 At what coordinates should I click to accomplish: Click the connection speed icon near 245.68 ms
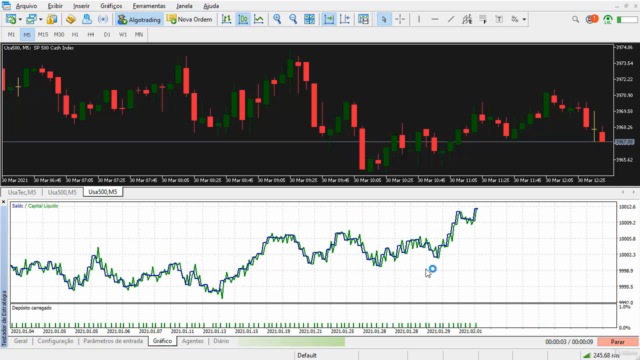point(587,355)
